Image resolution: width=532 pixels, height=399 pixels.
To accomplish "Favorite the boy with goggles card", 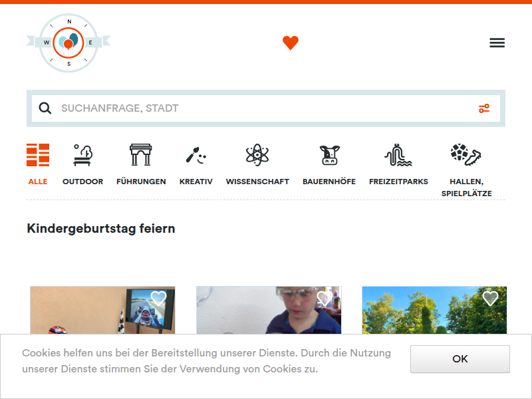I will point(325,298).
